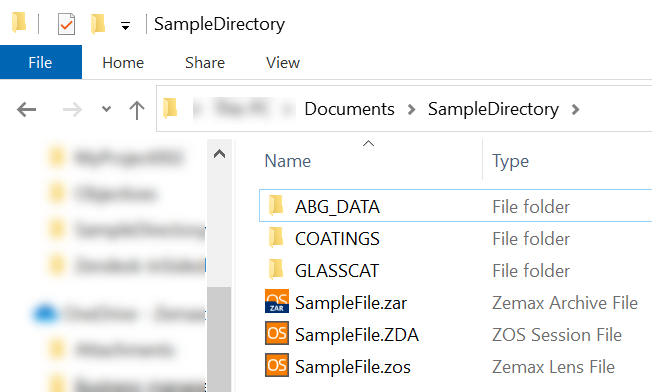Open the SampleFile.zar archive icon

(x=277, y=301)
